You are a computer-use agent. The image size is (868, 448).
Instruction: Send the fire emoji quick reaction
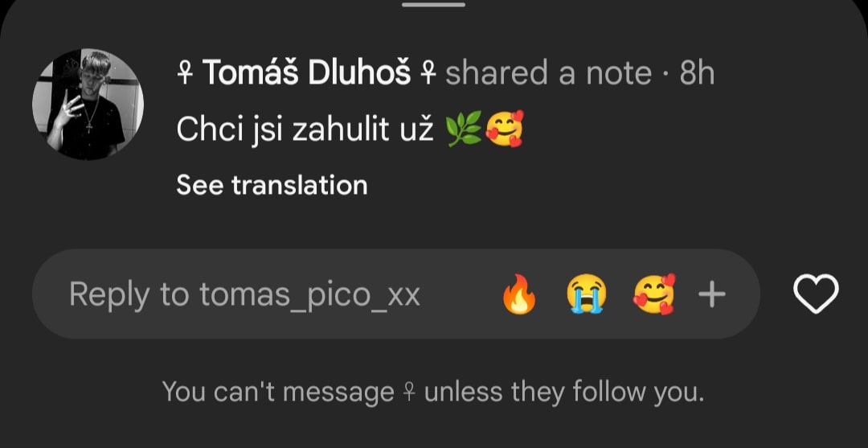point(518,294)
